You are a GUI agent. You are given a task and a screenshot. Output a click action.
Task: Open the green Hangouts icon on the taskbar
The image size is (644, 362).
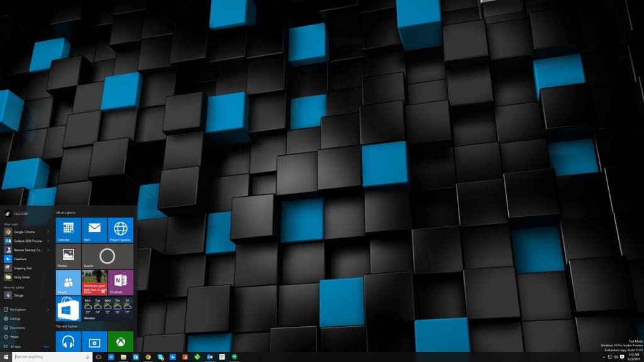tap(234, 357)
